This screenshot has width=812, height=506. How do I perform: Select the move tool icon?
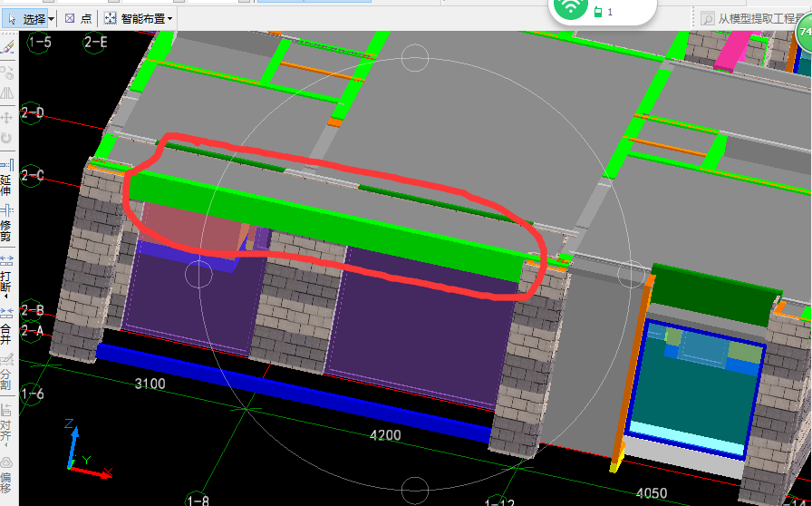pyautogui.click(x=6, y=117)
